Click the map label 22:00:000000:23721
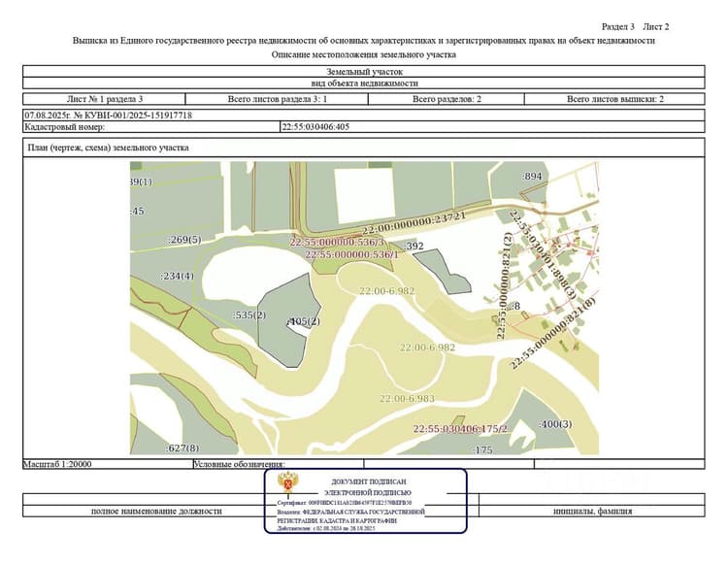Screen dimensions: 728x563 coord(414,223)
